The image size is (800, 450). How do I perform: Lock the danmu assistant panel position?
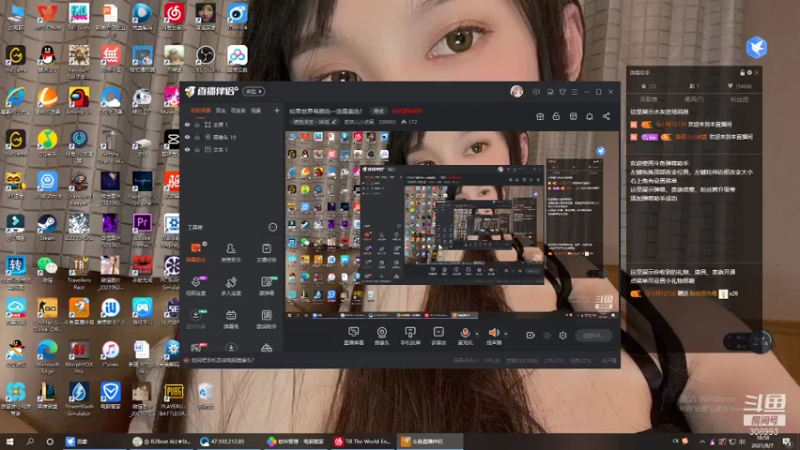pos(742,72)
